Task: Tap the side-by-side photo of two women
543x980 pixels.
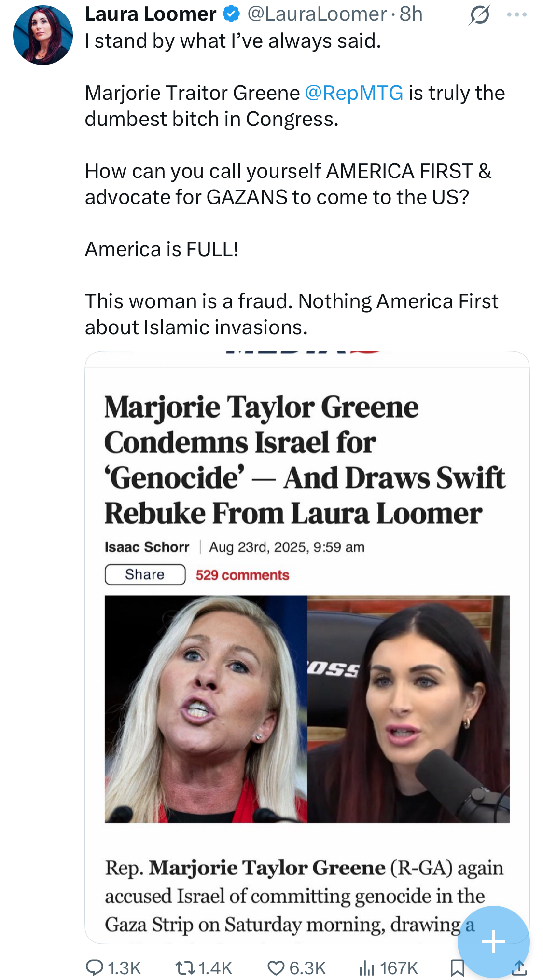Action: point(307,709)
